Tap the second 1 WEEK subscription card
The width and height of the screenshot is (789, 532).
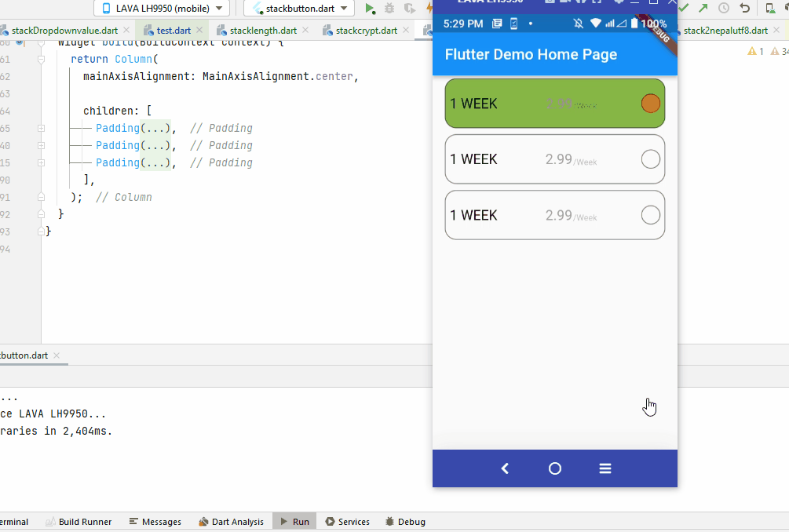(554, 159)
